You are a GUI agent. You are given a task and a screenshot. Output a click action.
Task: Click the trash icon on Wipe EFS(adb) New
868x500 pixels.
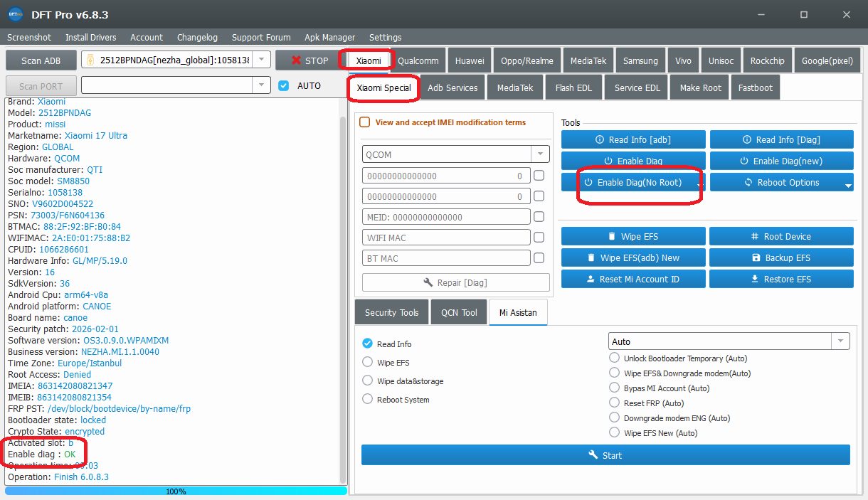pyautogui.click(x=591, y=257)
